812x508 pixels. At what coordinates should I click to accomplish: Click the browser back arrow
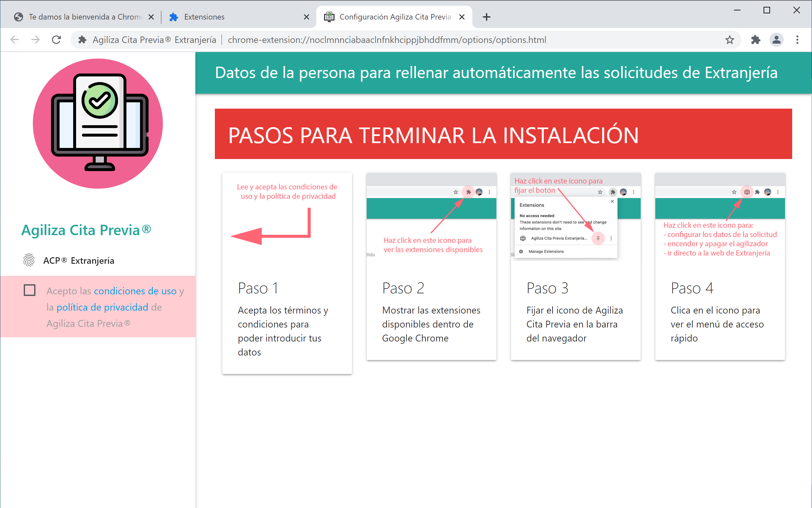15,40
